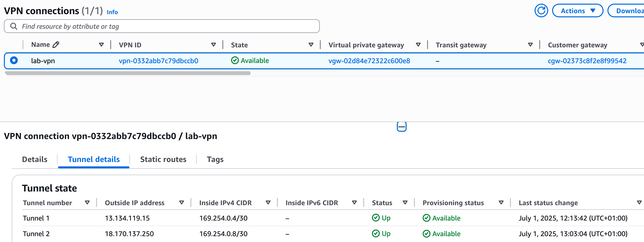Click Tunnel 2 Up status check icon
The image size is (644, 242).
point(375,233)
